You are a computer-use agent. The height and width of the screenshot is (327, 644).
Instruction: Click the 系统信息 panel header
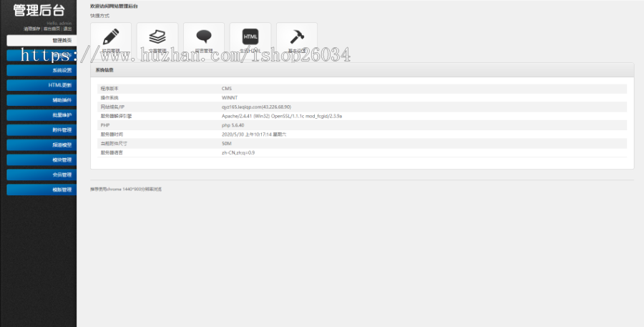[x=362, y=70]
